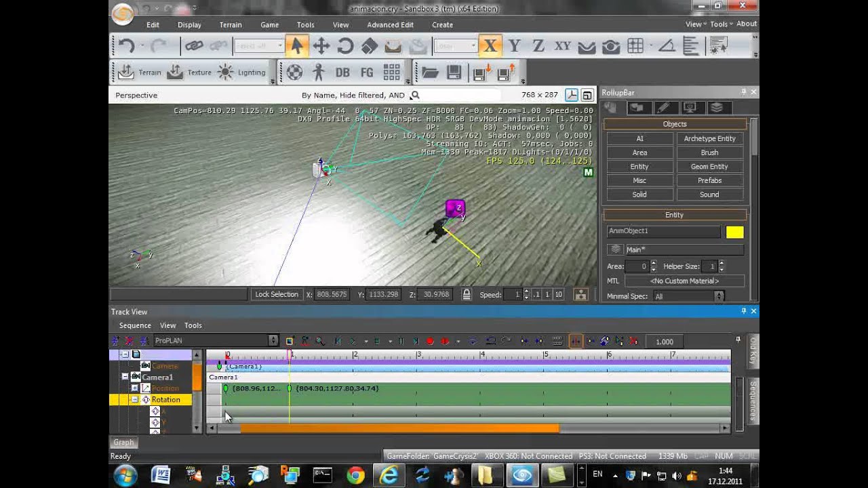Click the grid layout icon next to FG
Viewport: 868px width, 488px height.
(x=391, y=73)
